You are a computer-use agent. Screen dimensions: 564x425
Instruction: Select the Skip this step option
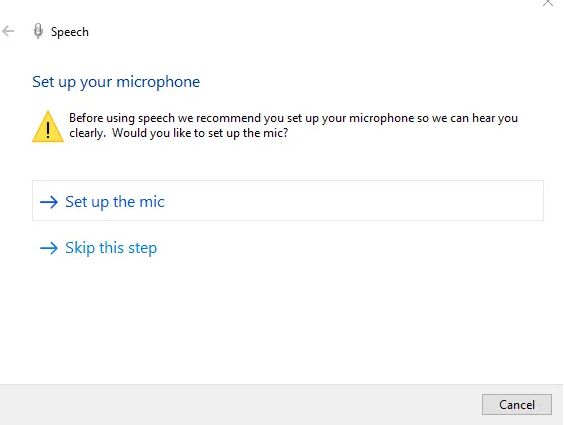99,248
